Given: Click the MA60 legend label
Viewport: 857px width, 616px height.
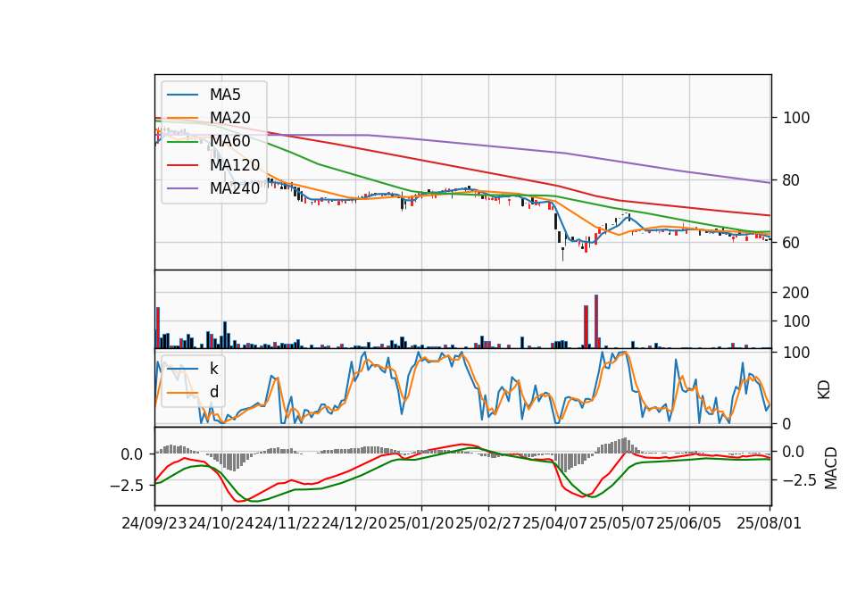Looking at the screenshot, I should tap(229, 142).
